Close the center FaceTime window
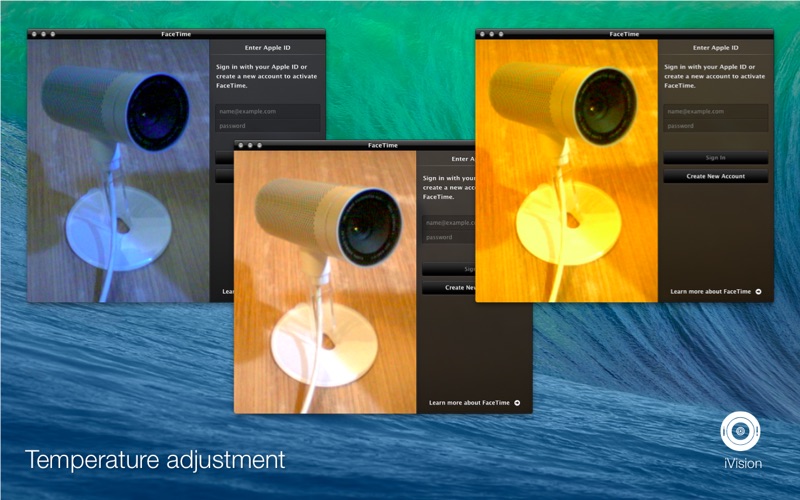The width and height of the screenshot is (800, 500). point(241,145)
